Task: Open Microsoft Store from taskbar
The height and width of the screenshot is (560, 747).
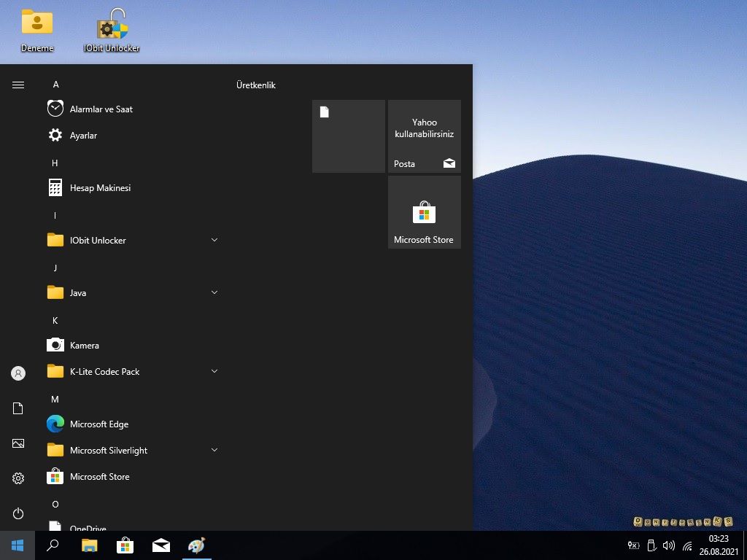Action: coord(125,545)
